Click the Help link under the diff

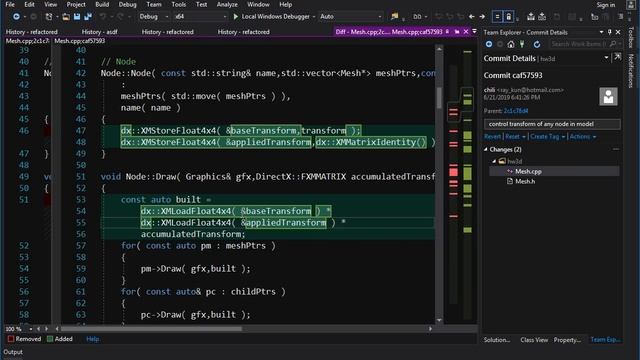pos(93,339)
